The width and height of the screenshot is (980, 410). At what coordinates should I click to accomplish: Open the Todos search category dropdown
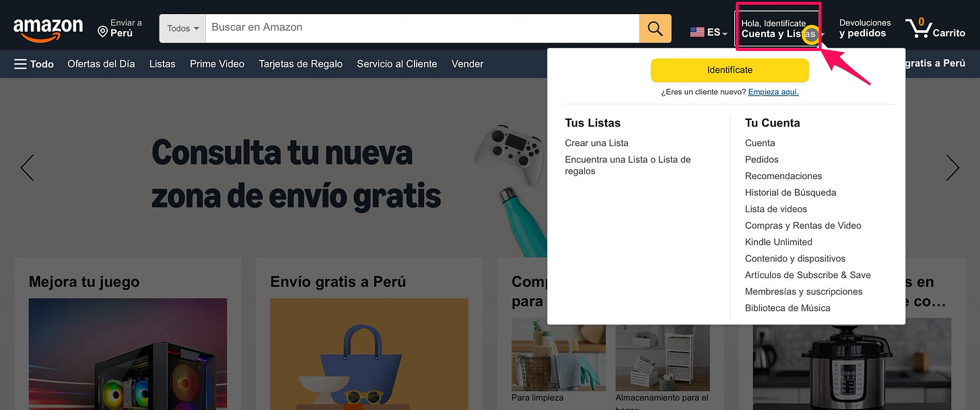tap(182, 28)
